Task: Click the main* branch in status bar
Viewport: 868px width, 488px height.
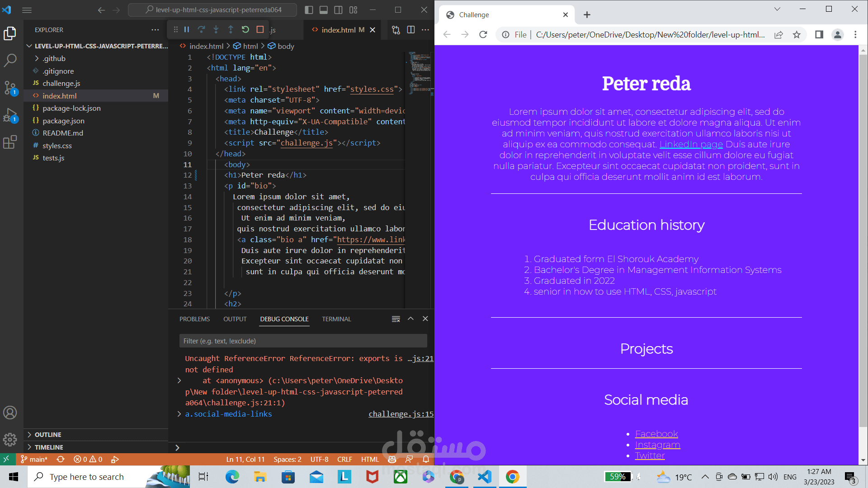Action: (x=34, y=459)
